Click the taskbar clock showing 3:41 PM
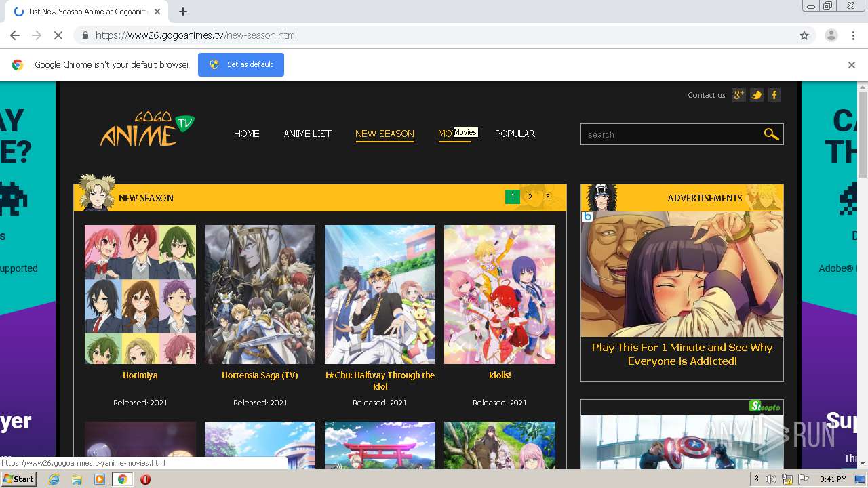Image resolution: width=868 pixels, height=488 pixels. tap(833, 479)
